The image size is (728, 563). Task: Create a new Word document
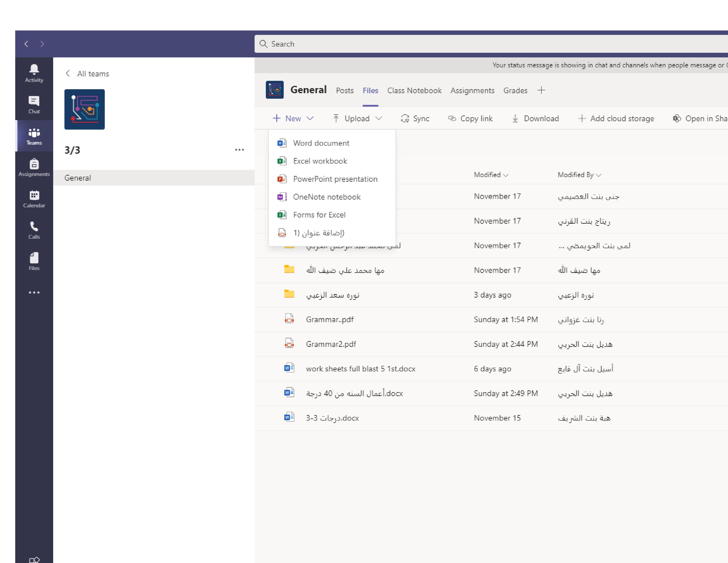tap(321, 143)
